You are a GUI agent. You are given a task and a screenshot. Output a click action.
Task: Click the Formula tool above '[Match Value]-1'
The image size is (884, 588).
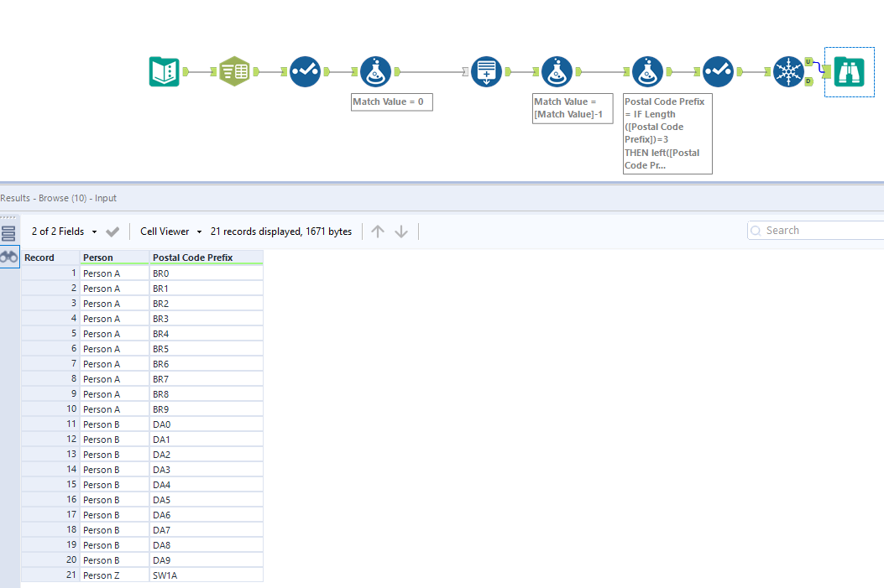coord(557,72)
